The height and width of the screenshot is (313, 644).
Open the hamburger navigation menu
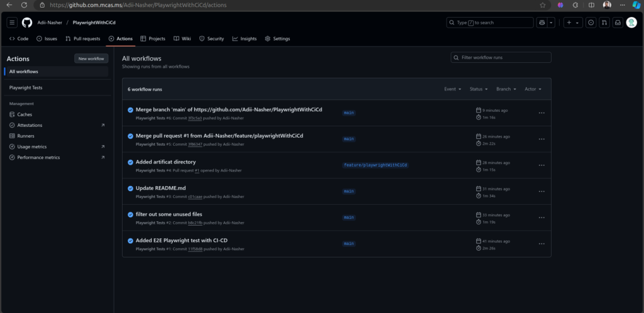(12, 23)
